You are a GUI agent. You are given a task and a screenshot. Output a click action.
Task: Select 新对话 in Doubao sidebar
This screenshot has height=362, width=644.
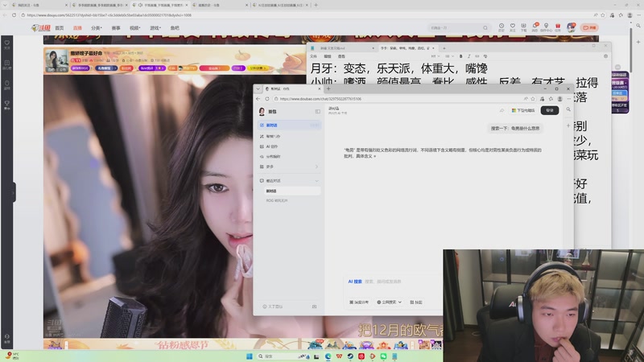pos(290,125)
